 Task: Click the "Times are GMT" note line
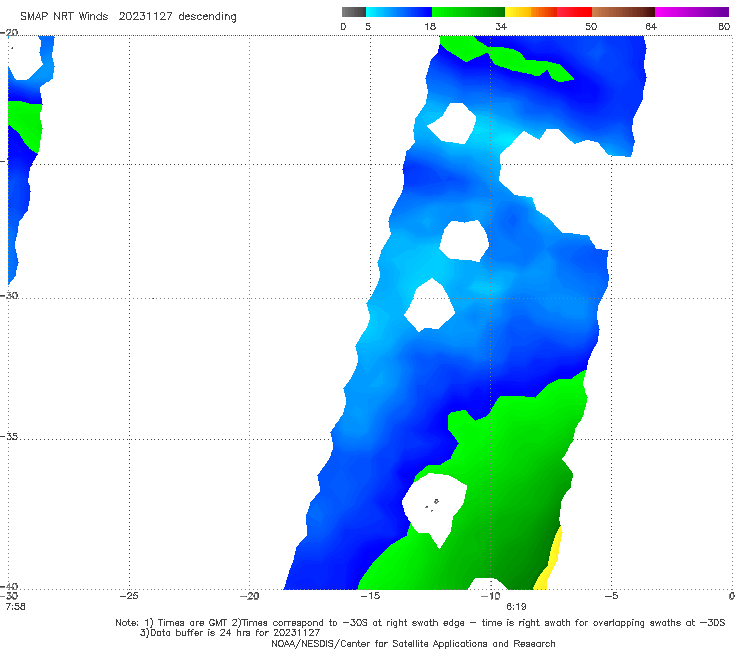click(420, 623)
